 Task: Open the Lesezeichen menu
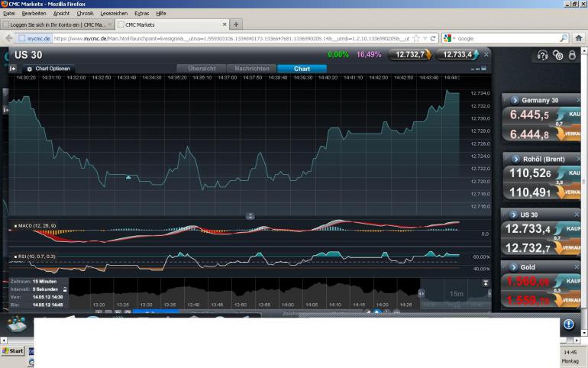click(x=114, y=14)
